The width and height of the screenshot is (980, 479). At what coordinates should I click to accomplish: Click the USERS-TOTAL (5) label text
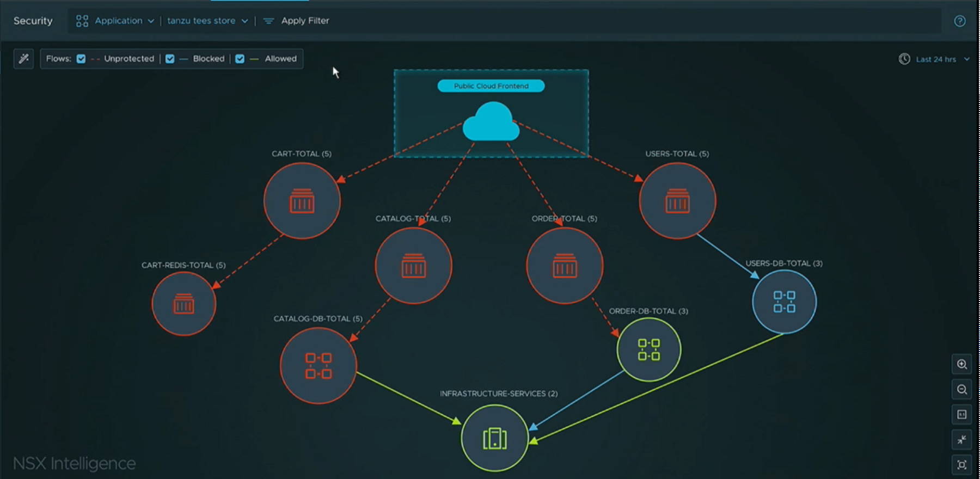(x=677, y=154)
